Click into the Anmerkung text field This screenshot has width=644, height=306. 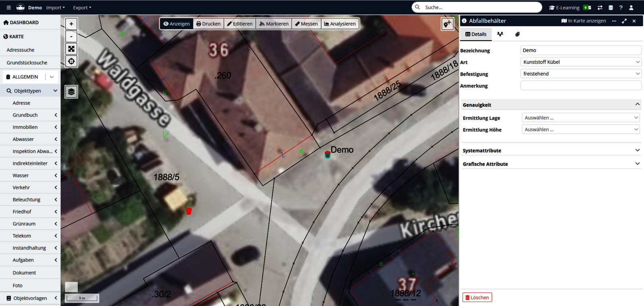coord(580,85)
